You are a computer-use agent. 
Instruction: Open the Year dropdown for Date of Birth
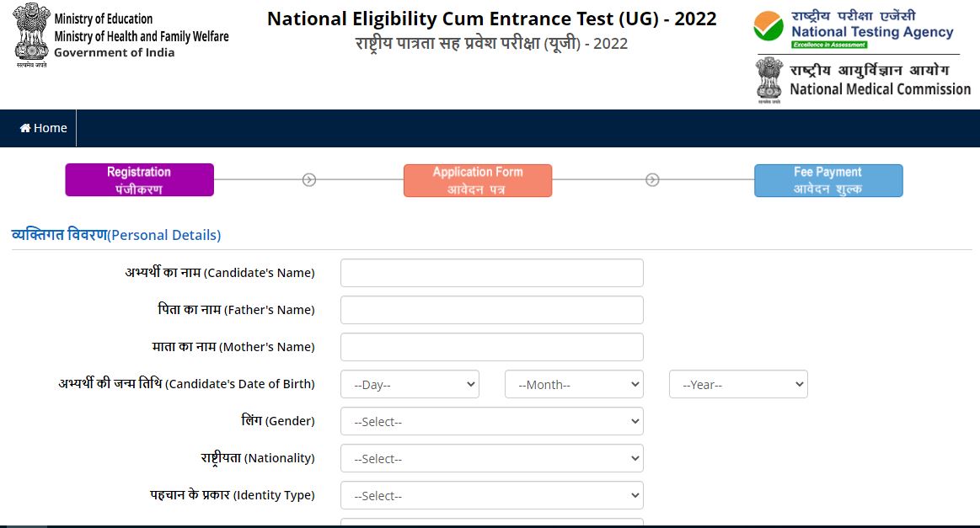738,384
